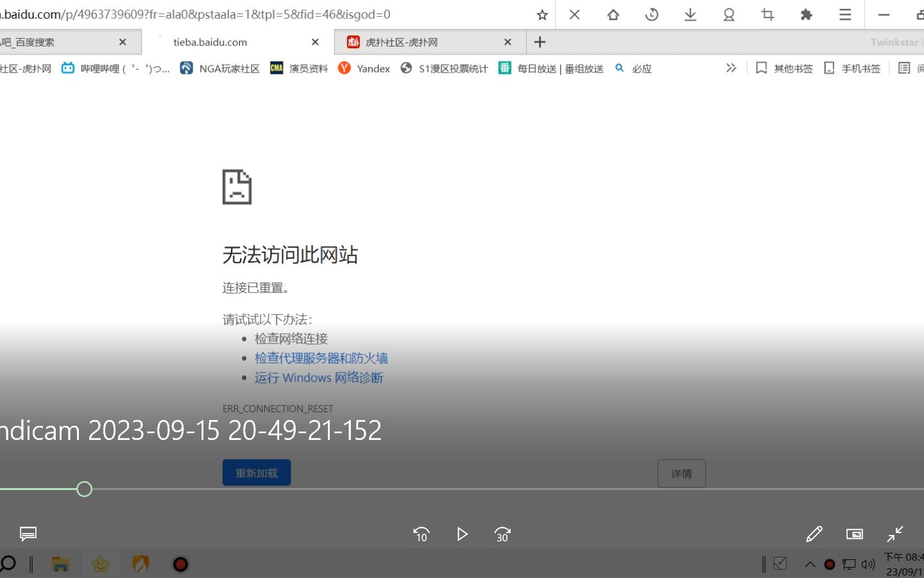Close the 百度搜索 tab
Screen dimensions: 924x578
[x=123, y=42]
